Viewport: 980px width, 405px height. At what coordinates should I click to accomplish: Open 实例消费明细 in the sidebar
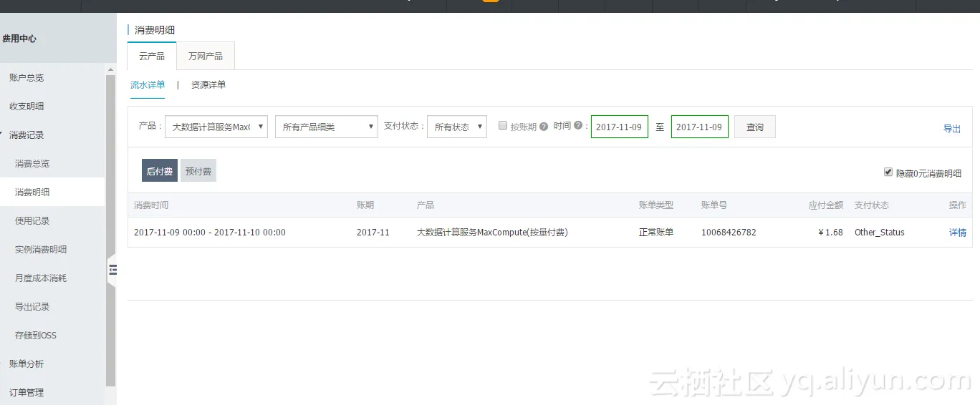[41, 249]
